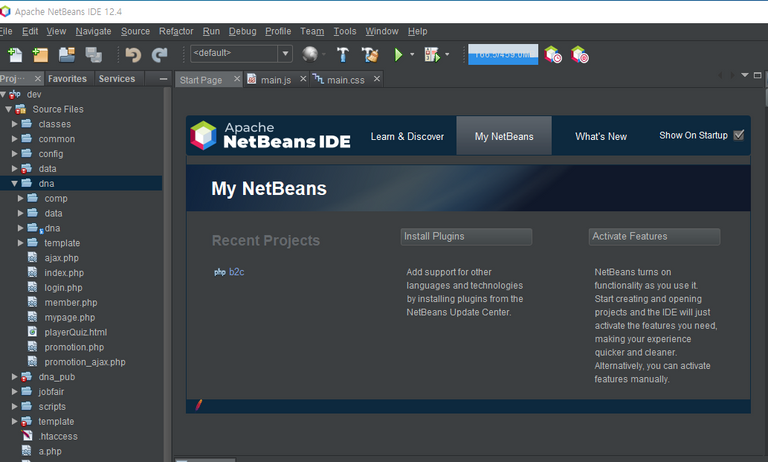The width and height of the screenshot is (768, 462).
Task: Open the Run Project dropdown arrow
Action: (412, 54)
